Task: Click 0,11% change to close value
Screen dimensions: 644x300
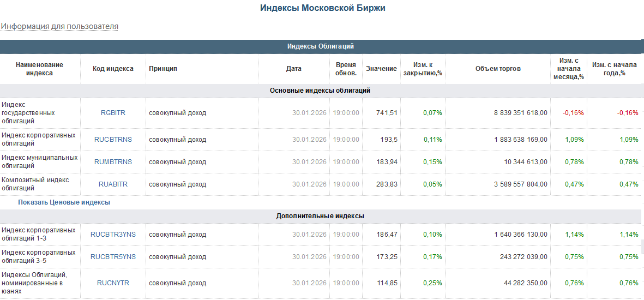Action: point(433,139)
